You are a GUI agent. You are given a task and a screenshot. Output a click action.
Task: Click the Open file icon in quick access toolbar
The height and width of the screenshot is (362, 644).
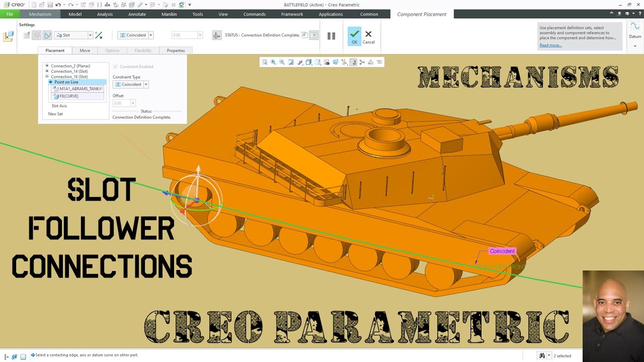[x=42, y=5]
